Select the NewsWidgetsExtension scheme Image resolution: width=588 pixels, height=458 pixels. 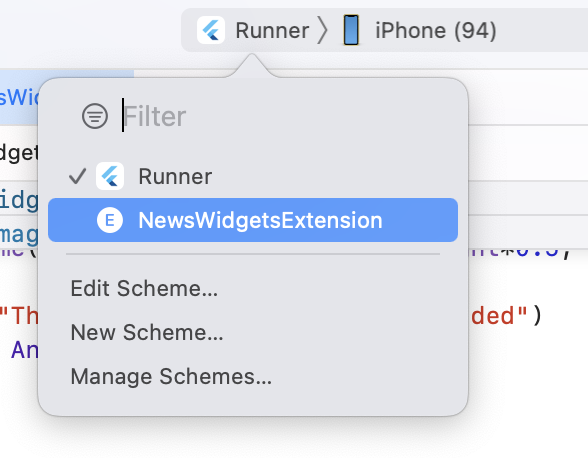[x=253, y=220]
